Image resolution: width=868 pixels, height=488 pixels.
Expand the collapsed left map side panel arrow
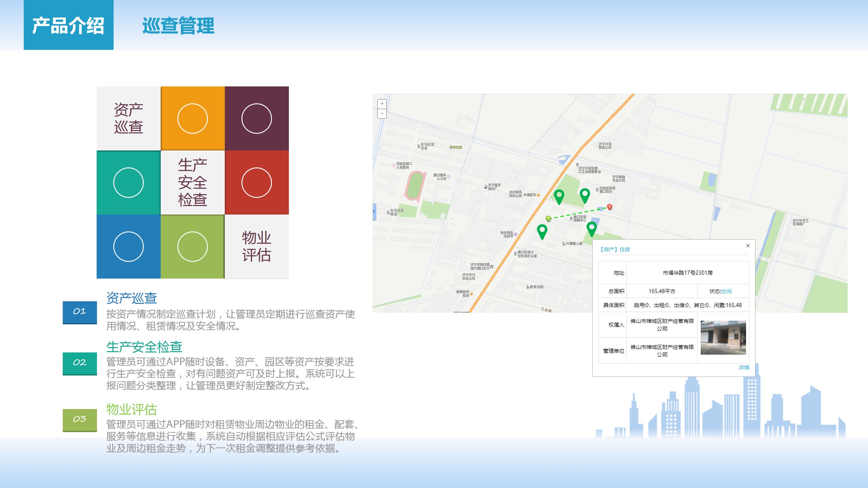click(x=374, y=211)
